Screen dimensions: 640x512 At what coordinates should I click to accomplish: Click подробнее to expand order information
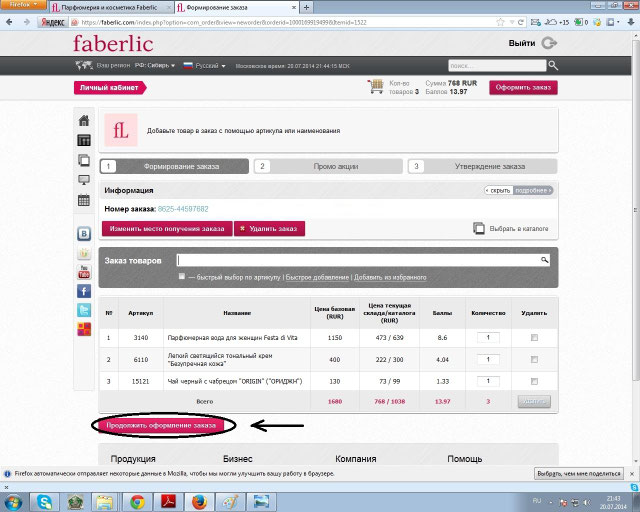click(x=533, y=191)
